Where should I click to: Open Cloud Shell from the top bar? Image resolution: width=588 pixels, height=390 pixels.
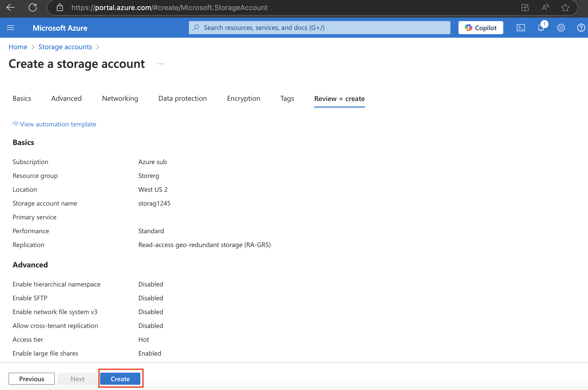coord(521,28)
